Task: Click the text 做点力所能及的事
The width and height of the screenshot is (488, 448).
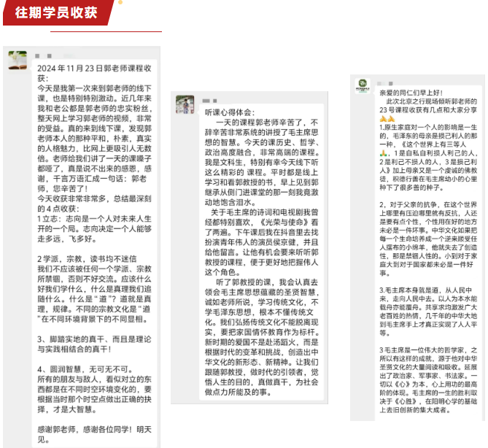Action: (238, 393)
